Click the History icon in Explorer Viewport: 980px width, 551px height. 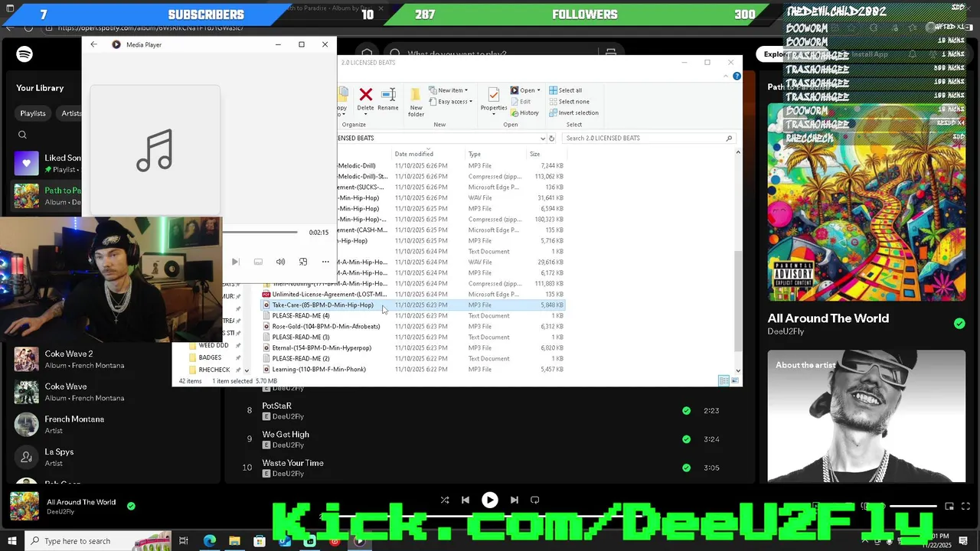click(x=524, y=112)
